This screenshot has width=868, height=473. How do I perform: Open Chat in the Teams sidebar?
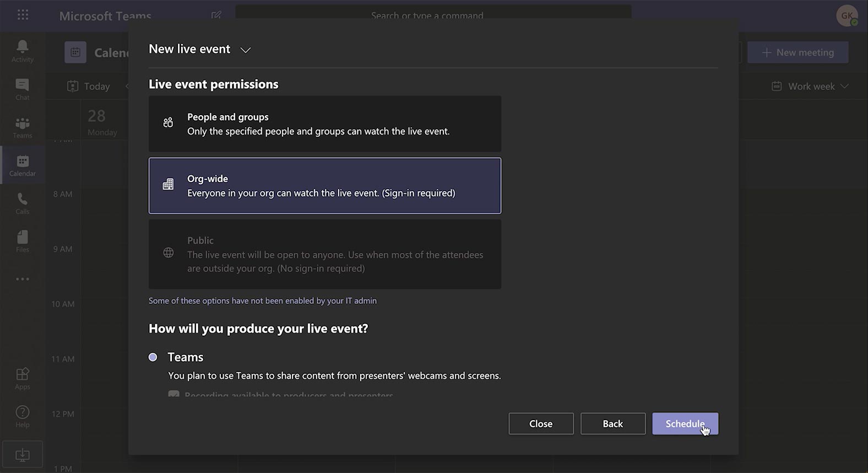[x=23, y=89]
